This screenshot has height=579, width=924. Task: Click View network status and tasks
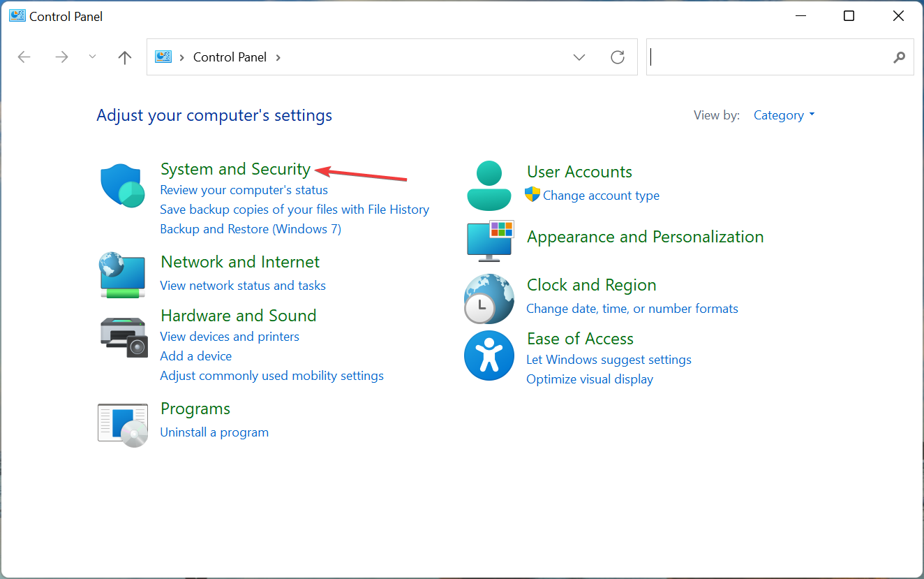pyautogui.click(x=243, y=285)
